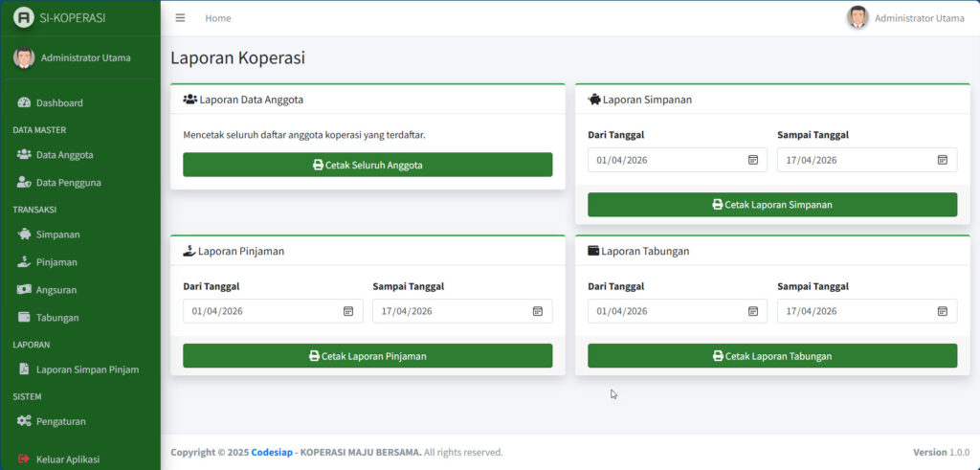Click the SI-KOPERASI logo icon
Viewport: 980px width, 470px height.
coord(24,18)
